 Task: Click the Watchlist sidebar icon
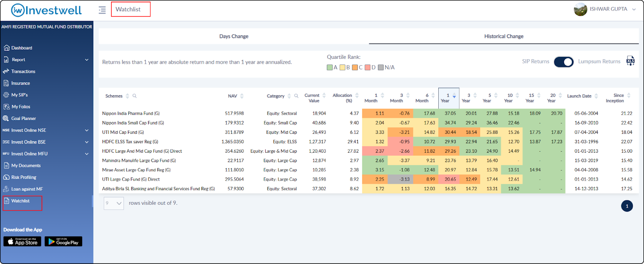pos(6,201)
